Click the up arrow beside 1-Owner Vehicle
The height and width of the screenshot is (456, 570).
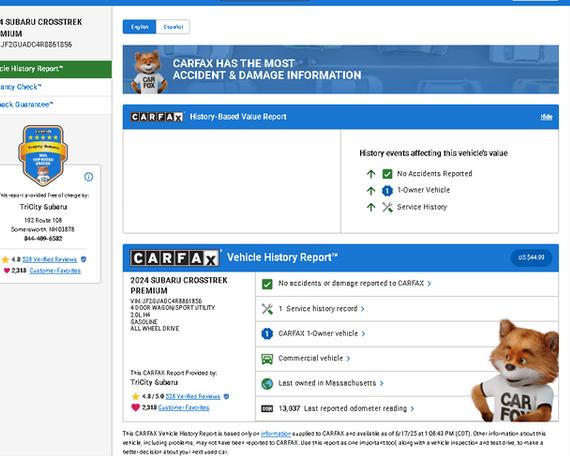click(371, 191)
